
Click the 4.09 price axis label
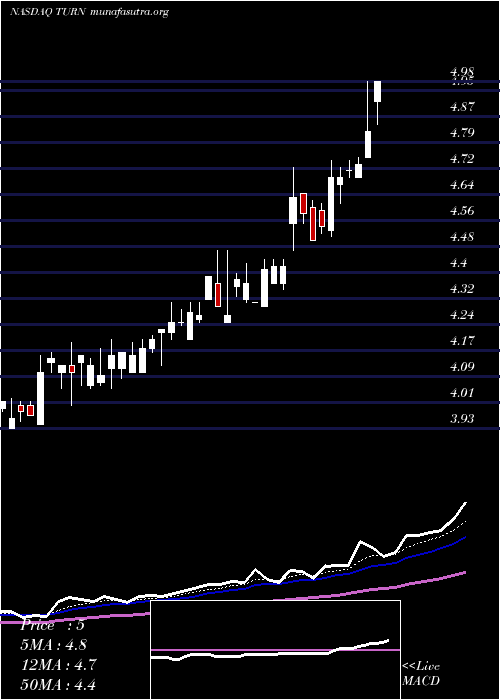tap(461, 367)
